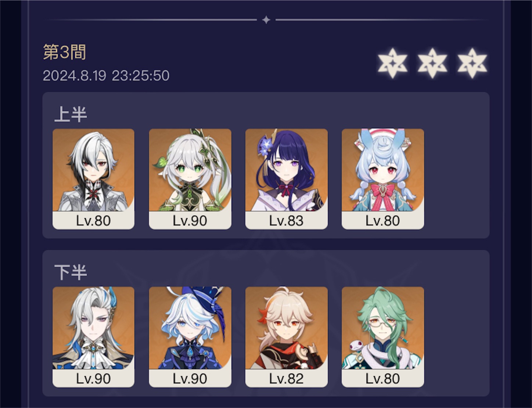Image resolution: width=532 pixels, height=408 pixels.
Task: Click the third star rating icon
Action: [x=472, y=63]
